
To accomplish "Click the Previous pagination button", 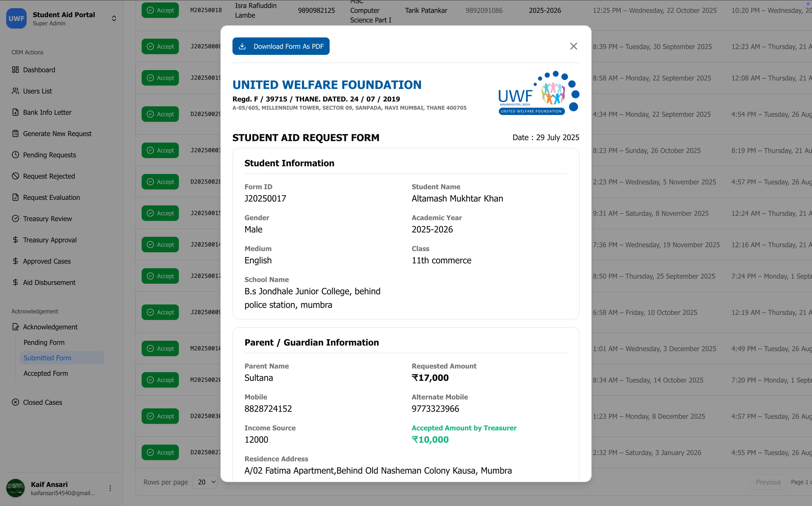I will (768, 482).
